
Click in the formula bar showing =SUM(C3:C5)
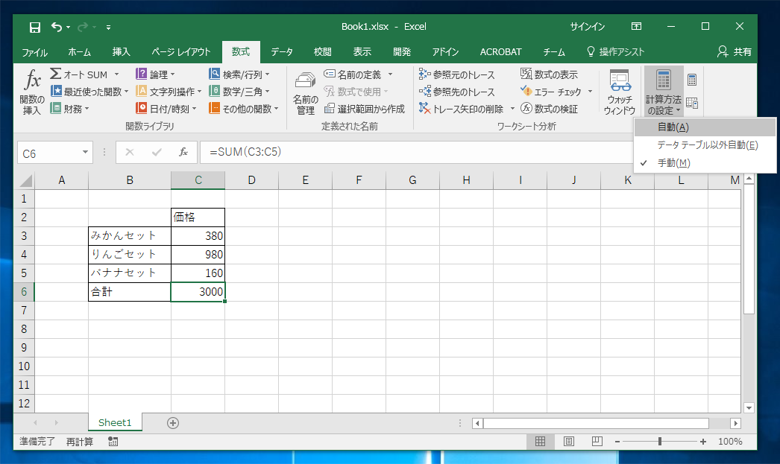pos(417,152)
